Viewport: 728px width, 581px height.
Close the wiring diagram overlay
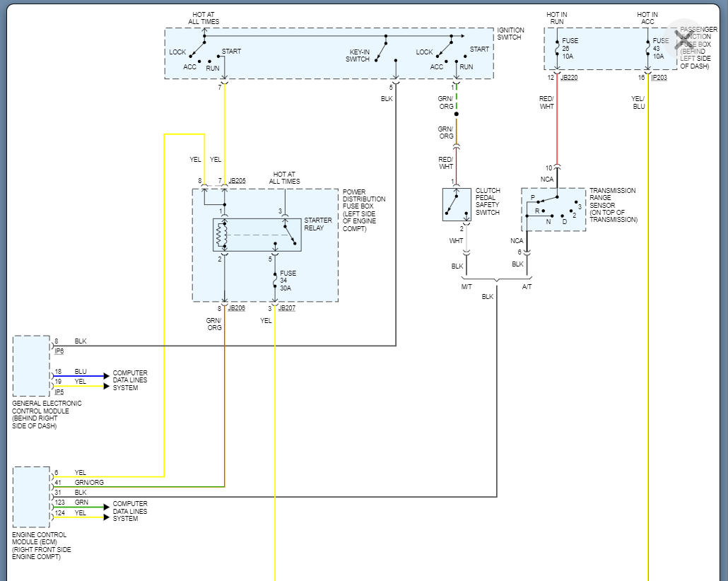tap(684, 38)
